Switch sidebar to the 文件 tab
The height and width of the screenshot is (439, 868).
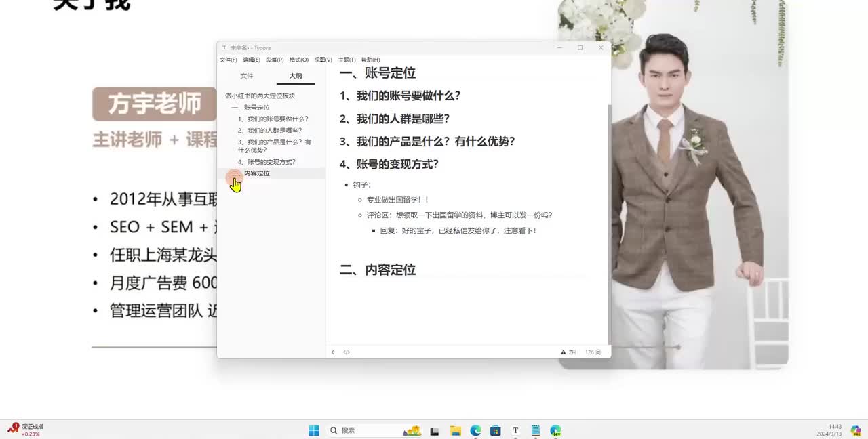(247, 76)
